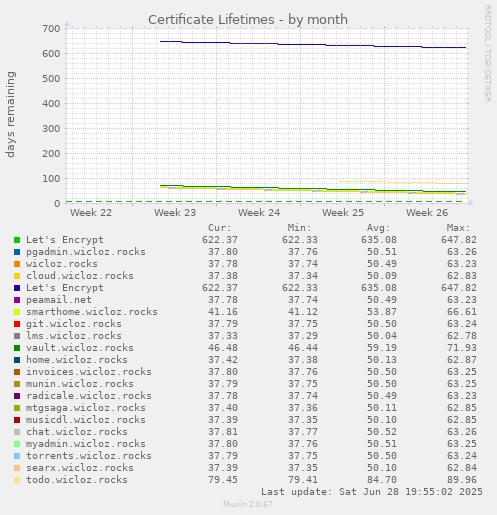The width and height of the screenshot is (497, 515).
Task: Click the dark red musicdl.wicloz.rocks swatch
Action: [x=17, y=420]
